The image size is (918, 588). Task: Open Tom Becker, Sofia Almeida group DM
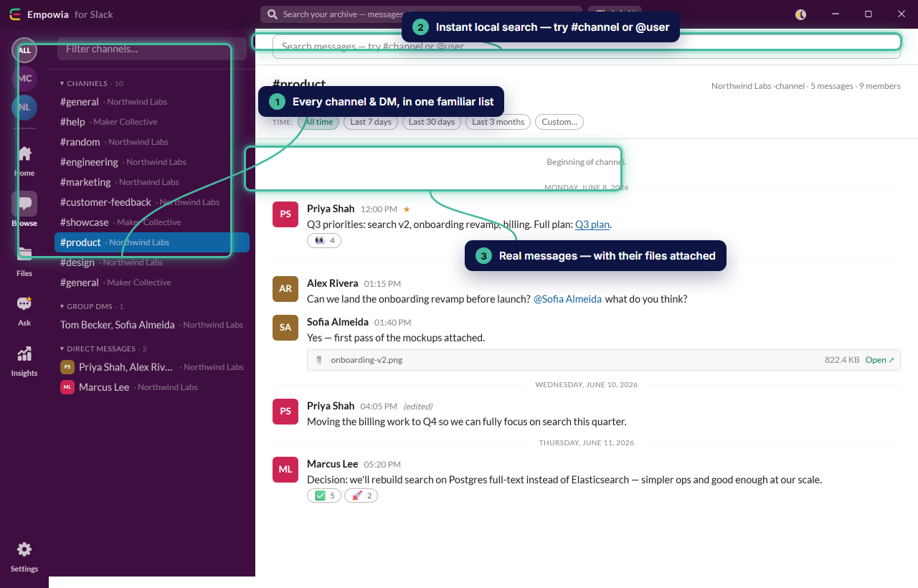click(x=152, y=325)
